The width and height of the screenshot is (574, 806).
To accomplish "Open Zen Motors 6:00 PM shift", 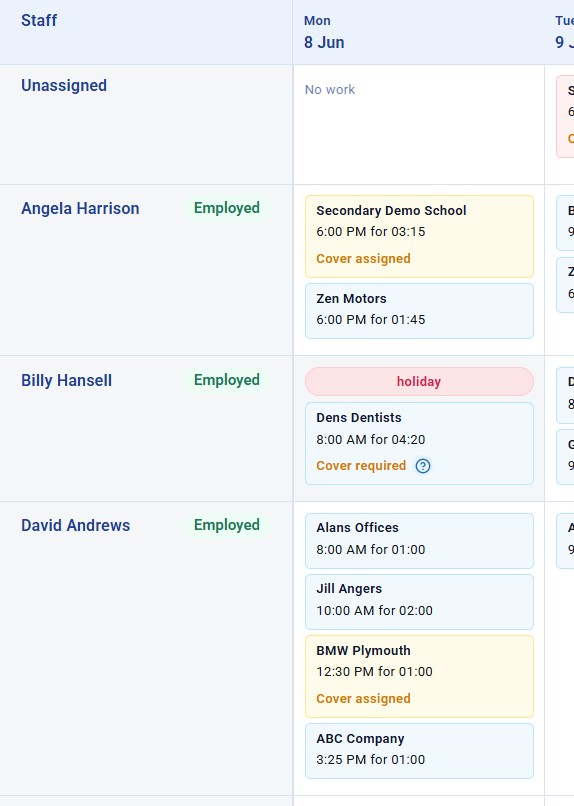I will click(x=419, y=311).
